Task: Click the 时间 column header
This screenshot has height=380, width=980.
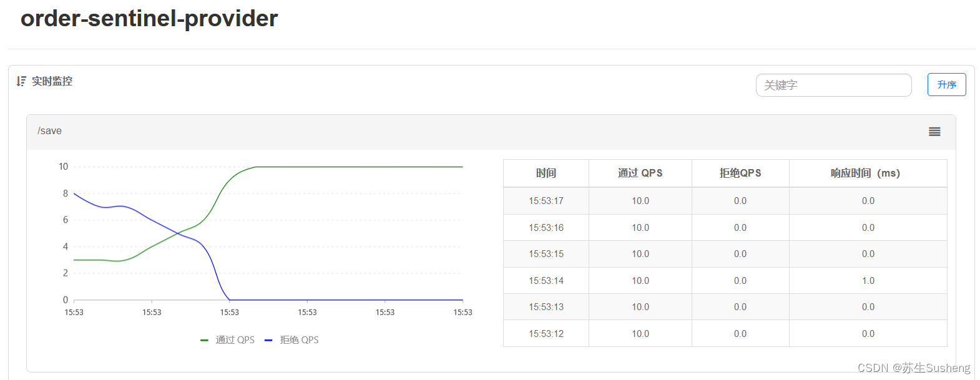Action: click(x=546, y=173)
